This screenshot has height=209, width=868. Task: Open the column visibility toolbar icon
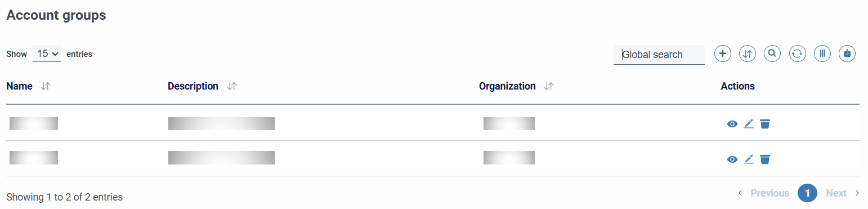click(822, 54)
